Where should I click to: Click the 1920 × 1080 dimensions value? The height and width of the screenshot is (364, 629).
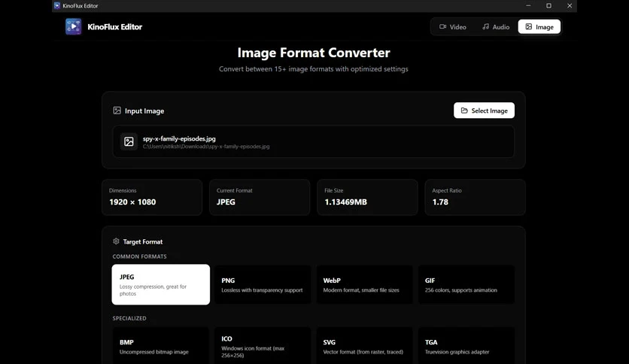click(x=132, y=202)
